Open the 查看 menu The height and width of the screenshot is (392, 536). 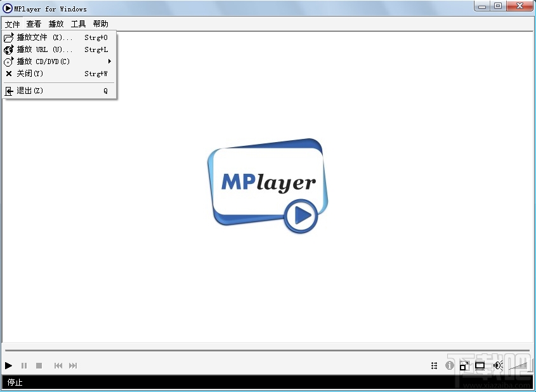(x=33, y=23)
